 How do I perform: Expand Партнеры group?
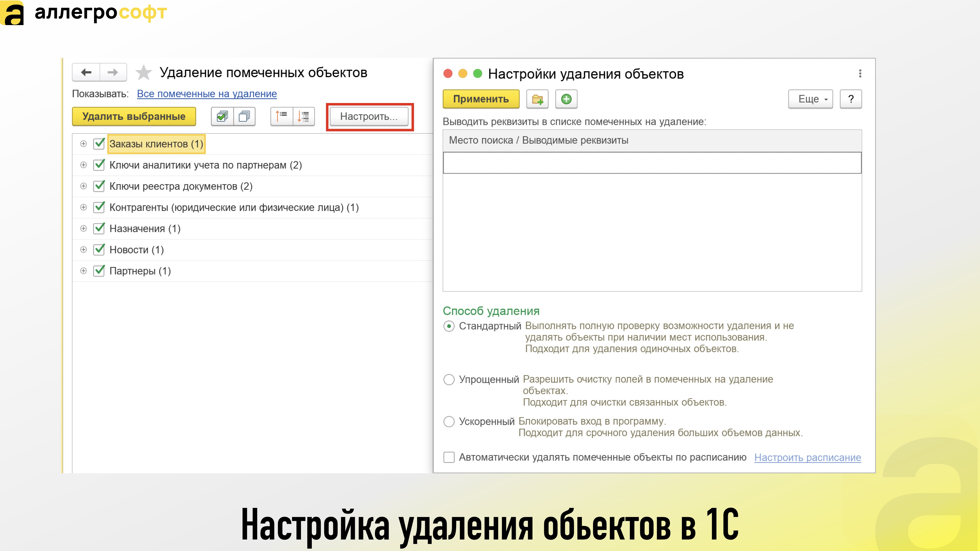[x=83, y=271]
